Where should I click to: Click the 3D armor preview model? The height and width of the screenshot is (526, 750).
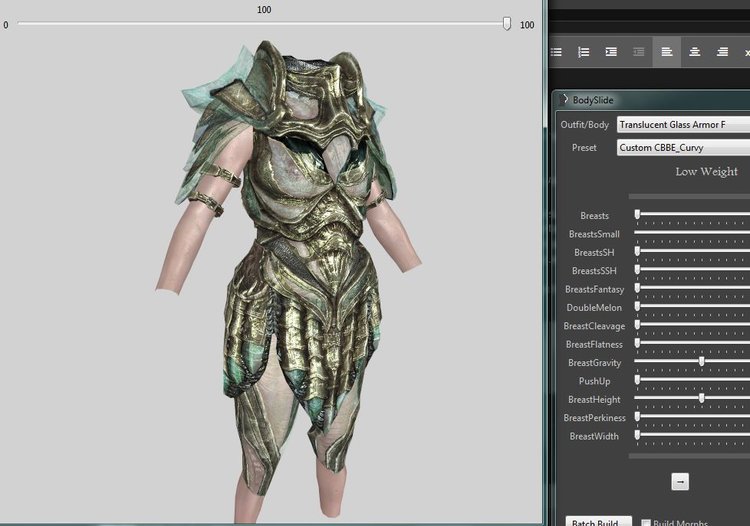[x=288, y=282]
